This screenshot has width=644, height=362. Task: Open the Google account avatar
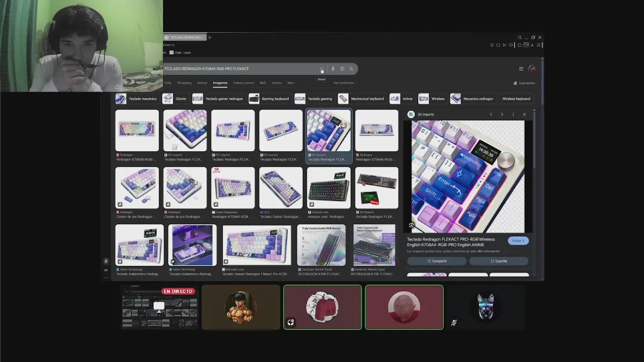pos(532,69)
